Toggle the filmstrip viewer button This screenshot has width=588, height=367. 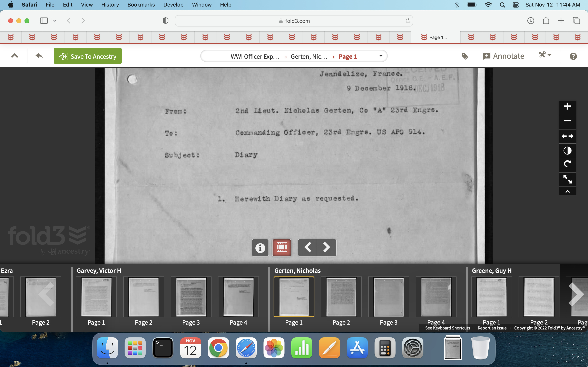pos(282,248)
